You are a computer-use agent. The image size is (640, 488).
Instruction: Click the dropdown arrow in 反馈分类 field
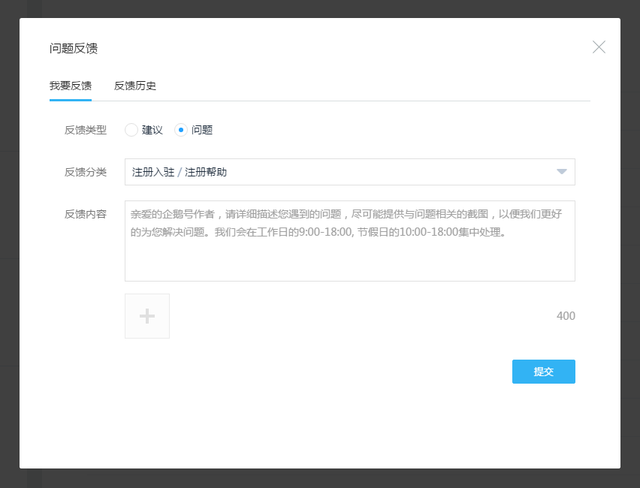pyautogui.click(x=562, y=172)
